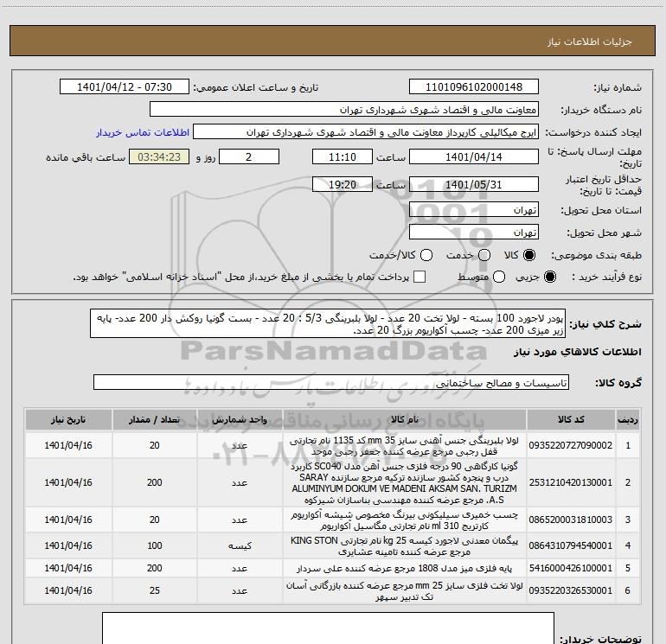Select the خدمت radio button
Viewport: 666px width, 644px height.
[x=484, y=255]
